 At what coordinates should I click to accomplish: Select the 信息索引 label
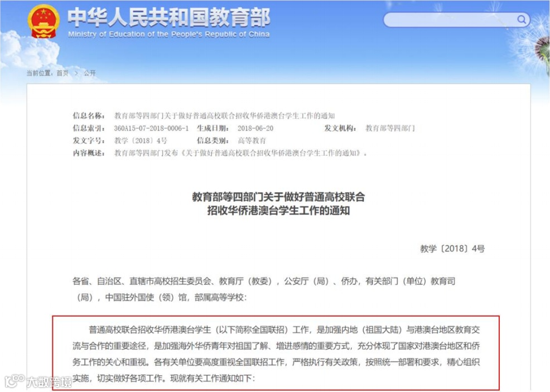point(88,128)
